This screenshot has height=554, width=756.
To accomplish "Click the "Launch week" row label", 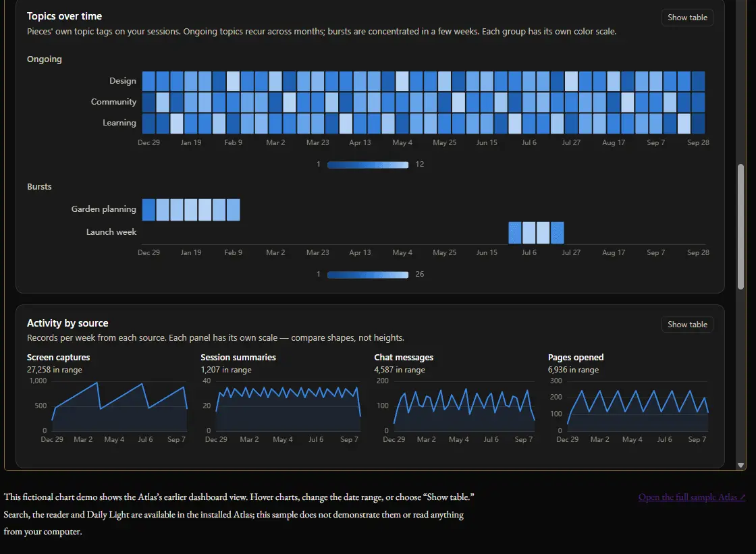I will 111,232.
